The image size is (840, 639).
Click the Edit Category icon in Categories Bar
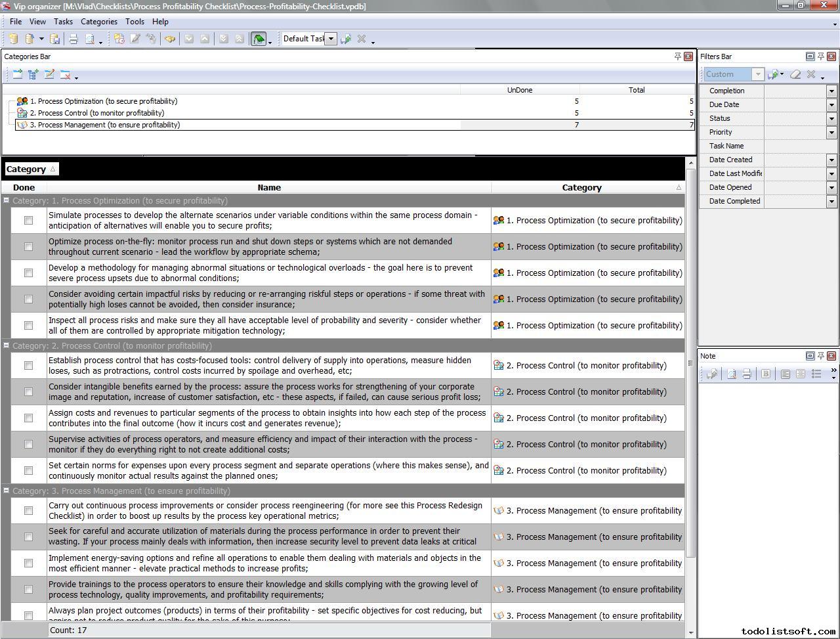tap(49, 75)
